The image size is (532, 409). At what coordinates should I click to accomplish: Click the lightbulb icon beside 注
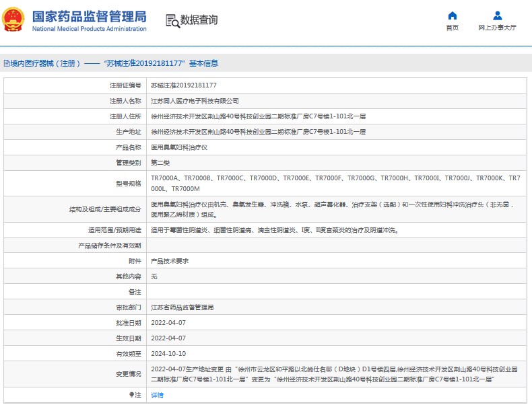[x=131, y=395]
